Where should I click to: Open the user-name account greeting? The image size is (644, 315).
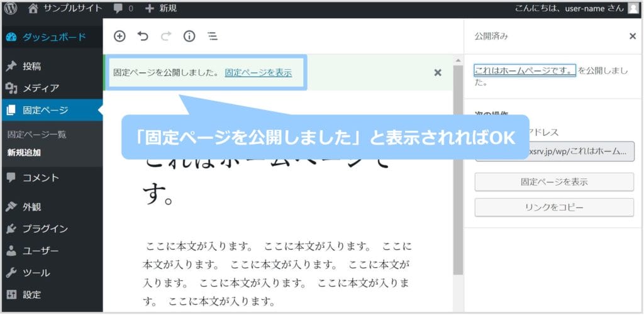pos(569,8)
